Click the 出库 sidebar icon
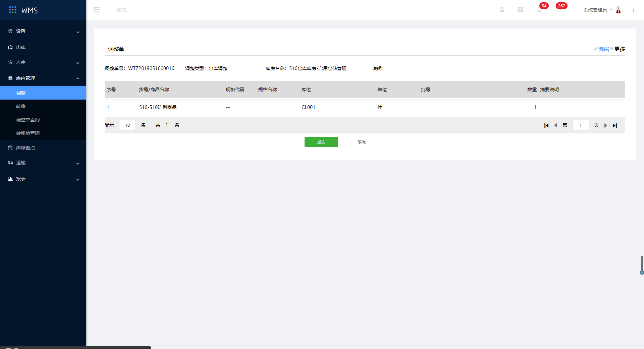644x349 pixels. [10, 47]
